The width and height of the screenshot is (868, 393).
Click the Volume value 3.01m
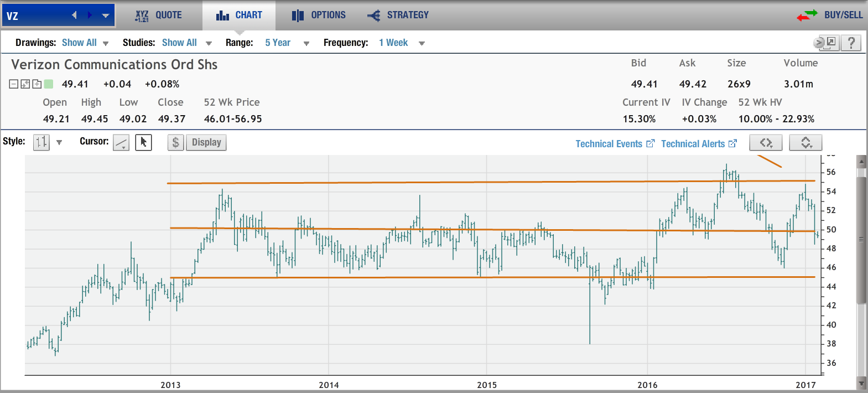coord(798,84)
